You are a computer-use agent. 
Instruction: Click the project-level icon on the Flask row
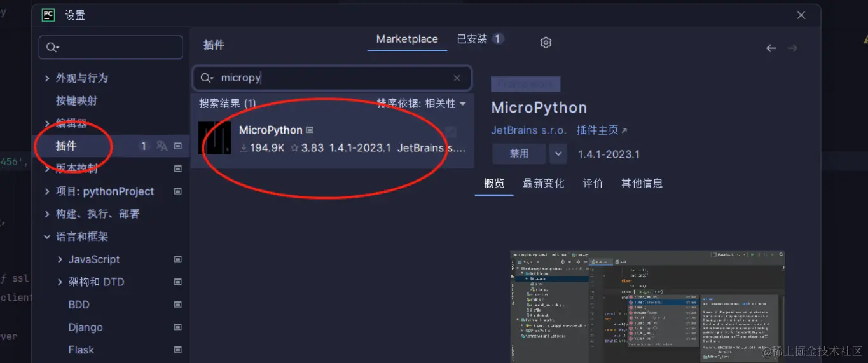coord(178,350)
